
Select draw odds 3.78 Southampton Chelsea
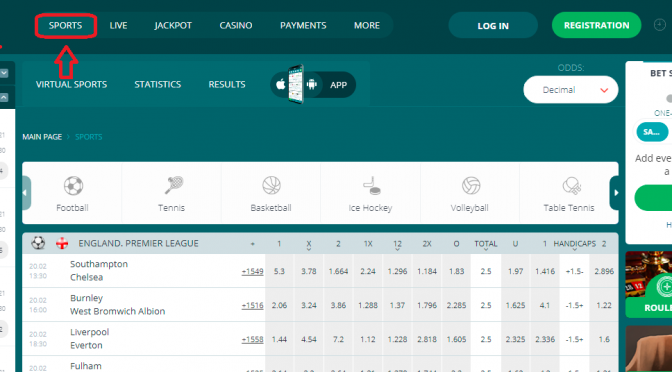pyautogui.click(x=309, y=271)
